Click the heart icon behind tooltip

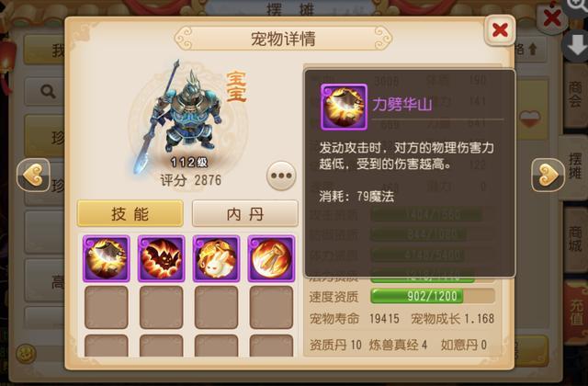click(530, 119)
